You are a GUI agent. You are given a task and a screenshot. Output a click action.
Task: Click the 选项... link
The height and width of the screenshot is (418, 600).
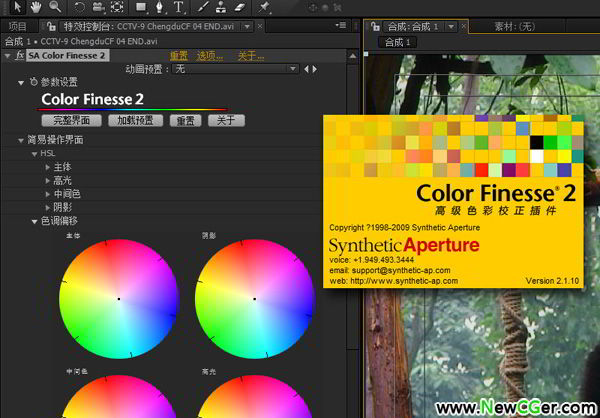point(209,56)
